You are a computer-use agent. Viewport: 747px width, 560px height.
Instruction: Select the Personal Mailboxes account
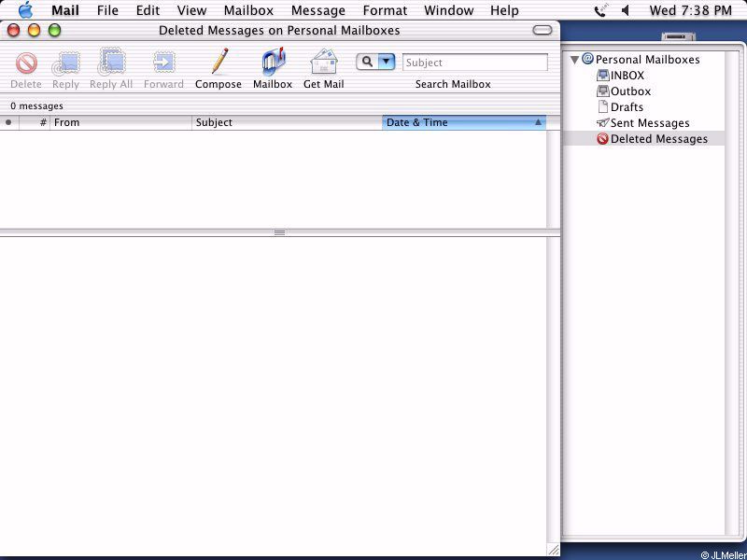click(x=641, y=60)
